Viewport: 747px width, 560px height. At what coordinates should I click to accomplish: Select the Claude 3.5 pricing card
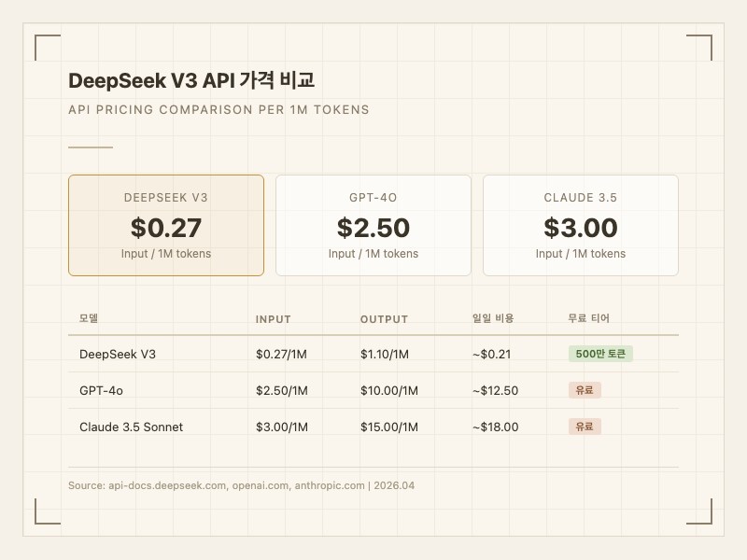click(x=580, y=225)
